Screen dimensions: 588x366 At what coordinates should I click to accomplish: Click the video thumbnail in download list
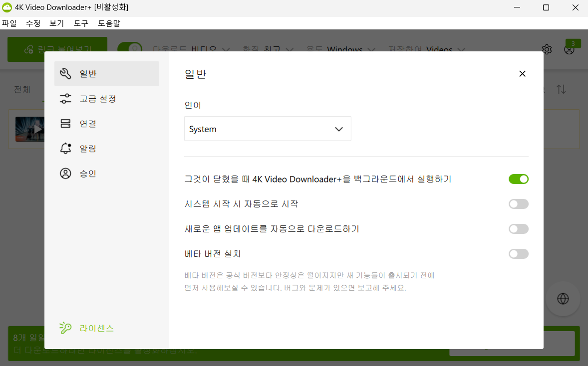click(29, 129)
